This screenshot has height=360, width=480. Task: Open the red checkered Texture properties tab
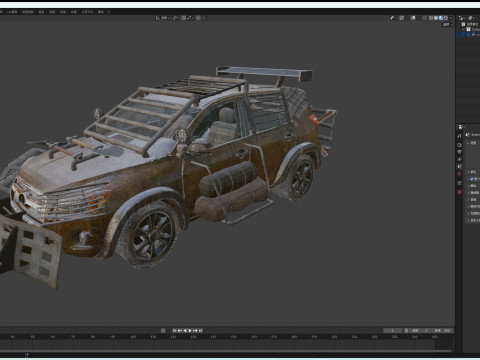point(459,192)
